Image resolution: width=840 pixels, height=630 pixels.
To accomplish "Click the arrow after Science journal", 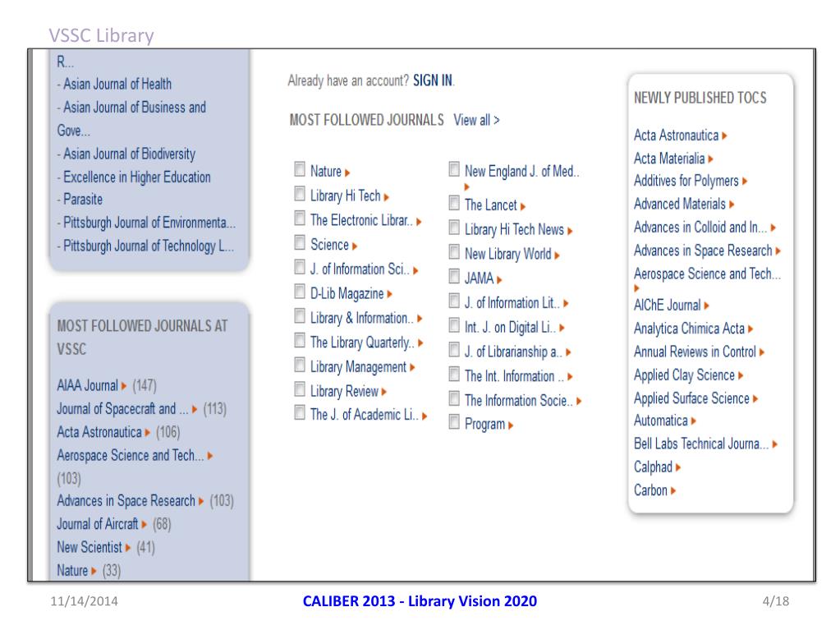I will click(x=355, y=246).
